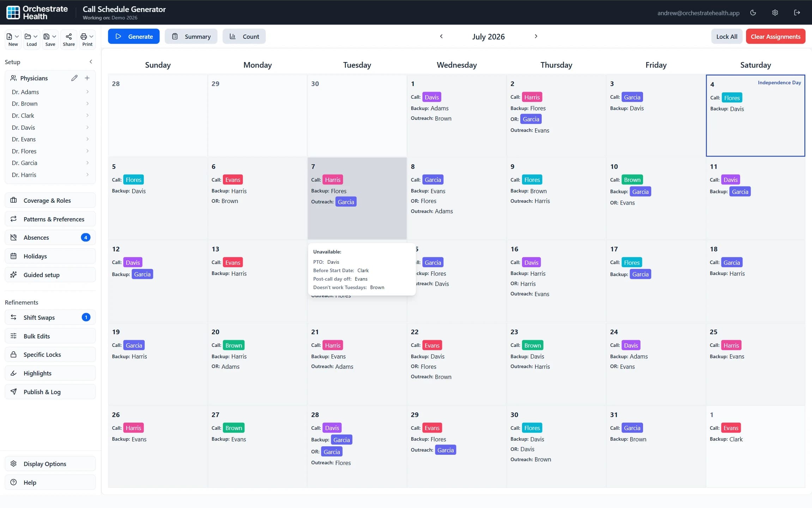Expand Dr. Adams entry
The height and width of the screenshot is (508, 812).
tap(50, 92)
